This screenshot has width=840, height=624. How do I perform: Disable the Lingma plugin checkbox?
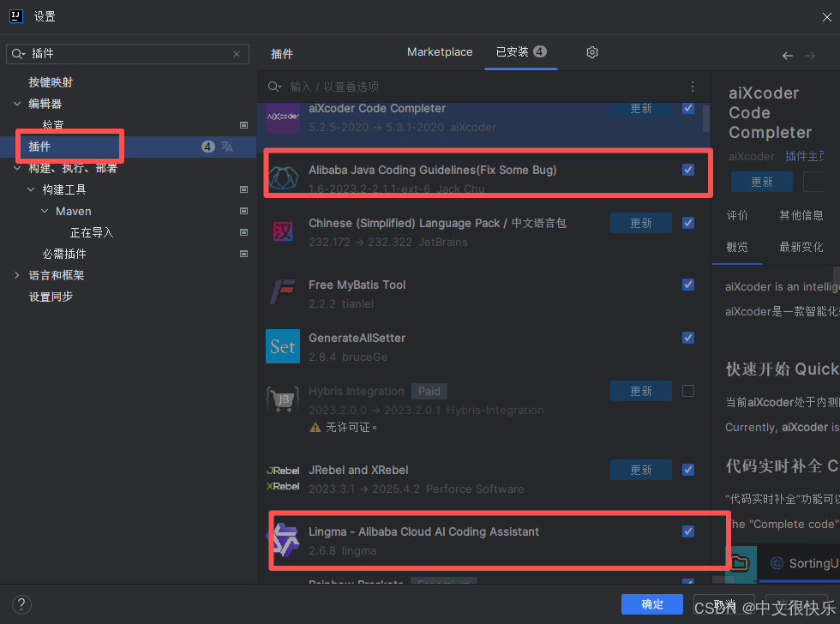(688, 531)
